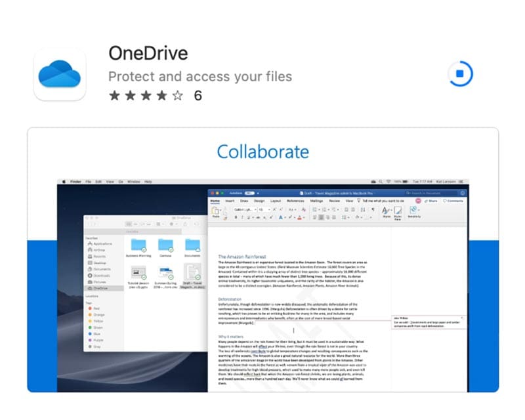Select Applications in Finder Favorites
This screenshot has height=420, width=525.
point(102,243)
